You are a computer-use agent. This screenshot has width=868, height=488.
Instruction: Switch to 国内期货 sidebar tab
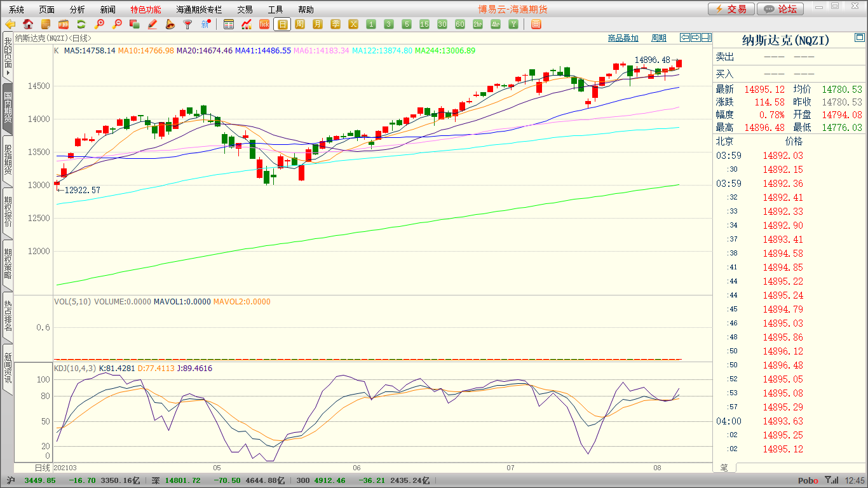click(8, 108)
